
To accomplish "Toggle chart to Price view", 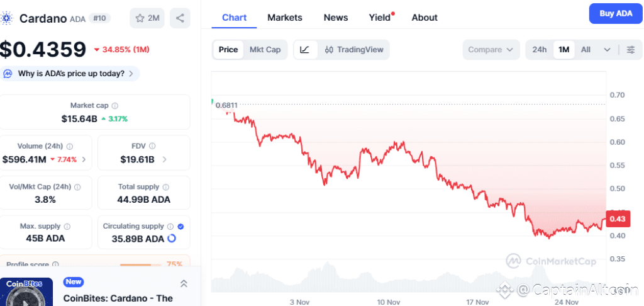I will point(228,50).
